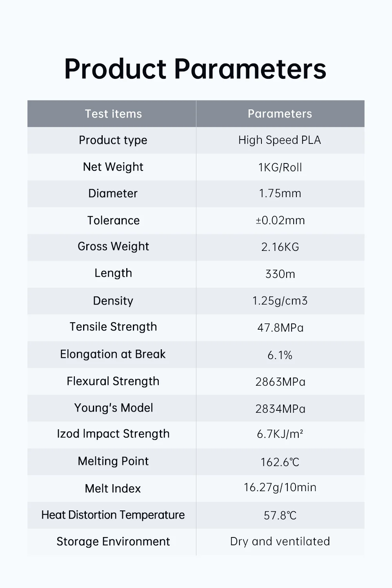392x588 pixels.
Task: Click the High Speed PLA value
Action: (280, 140)
